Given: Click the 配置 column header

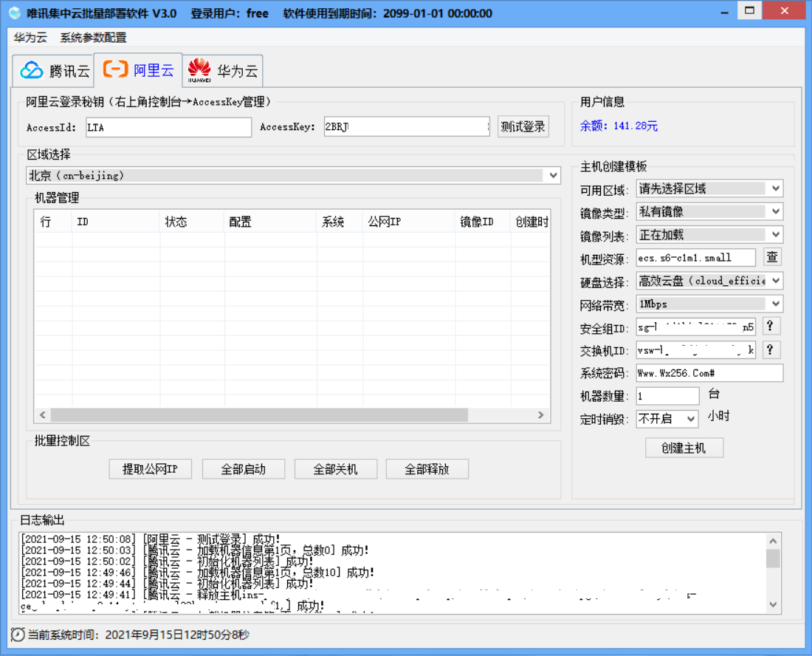Looking at the screenshot, I should point(270,222).
